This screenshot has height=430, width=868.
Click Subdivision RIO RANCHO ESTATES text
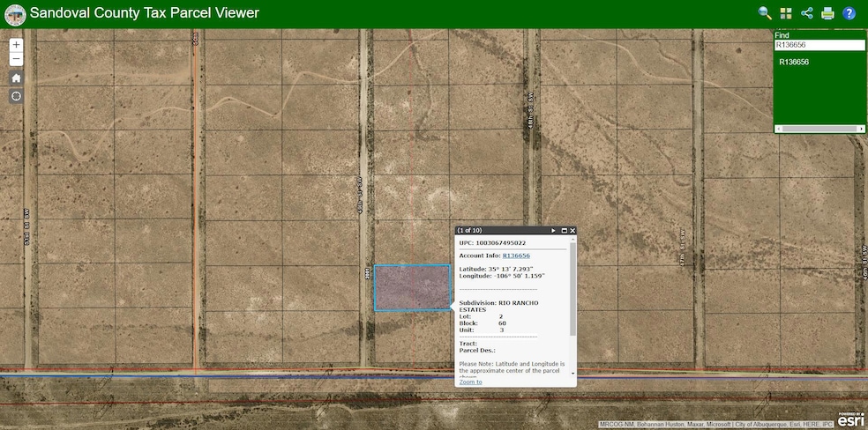[498, 306]
